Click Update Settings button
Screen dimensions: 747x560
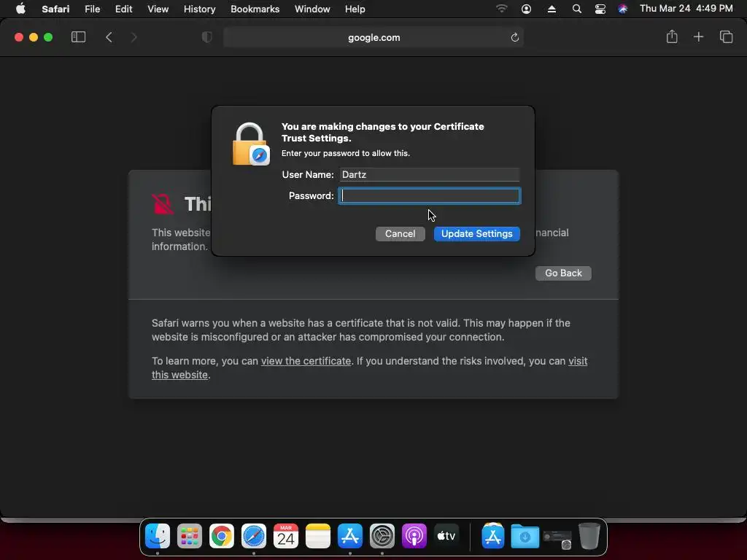[477, 234]
